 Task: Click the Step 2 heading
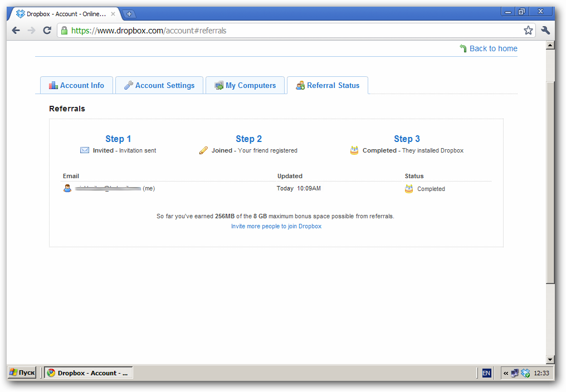point(248,139)
